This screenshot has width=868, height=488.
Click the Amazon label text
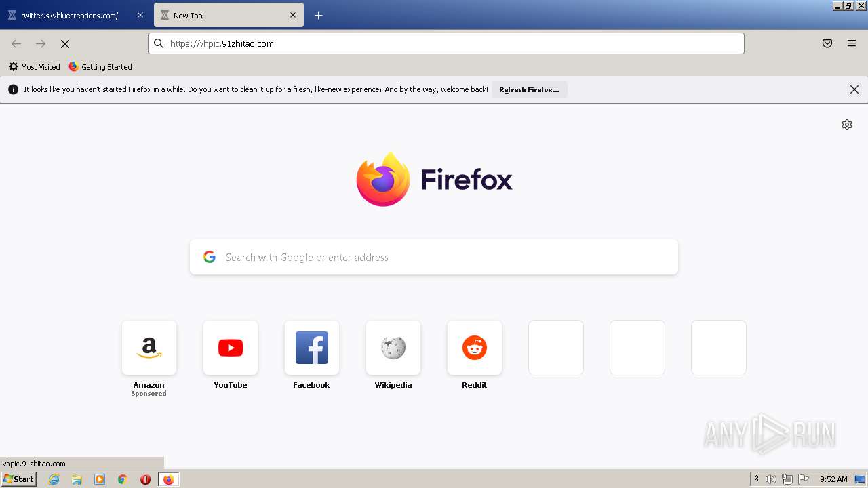(x=149, y=385)
